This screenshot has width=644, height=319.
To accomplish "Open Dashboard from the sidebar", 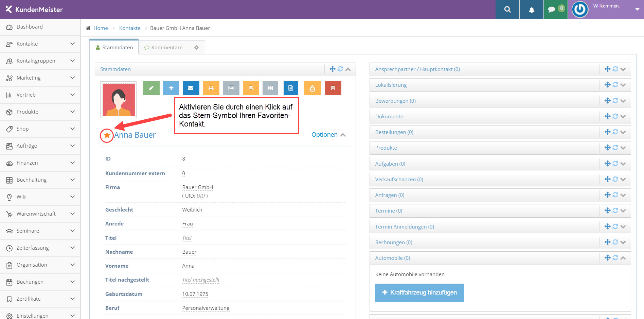I will click(x=30, y=27).
